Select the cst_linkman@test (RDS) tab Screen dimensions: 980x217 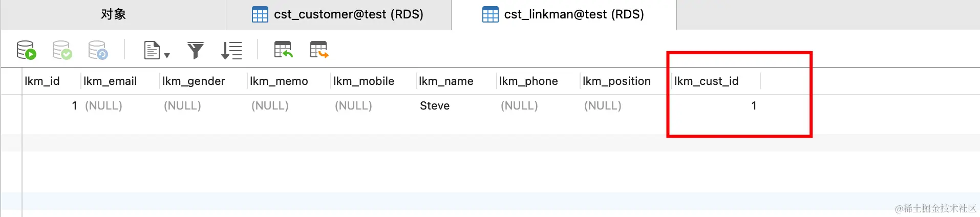[564, 14]
